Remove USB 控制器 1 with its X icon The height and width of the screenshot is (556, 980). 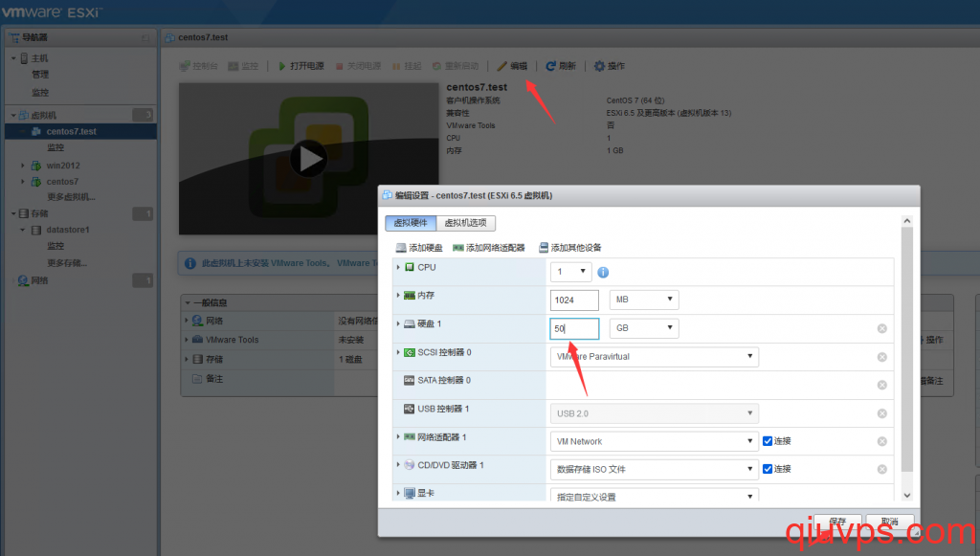click(x=881, y=413)
